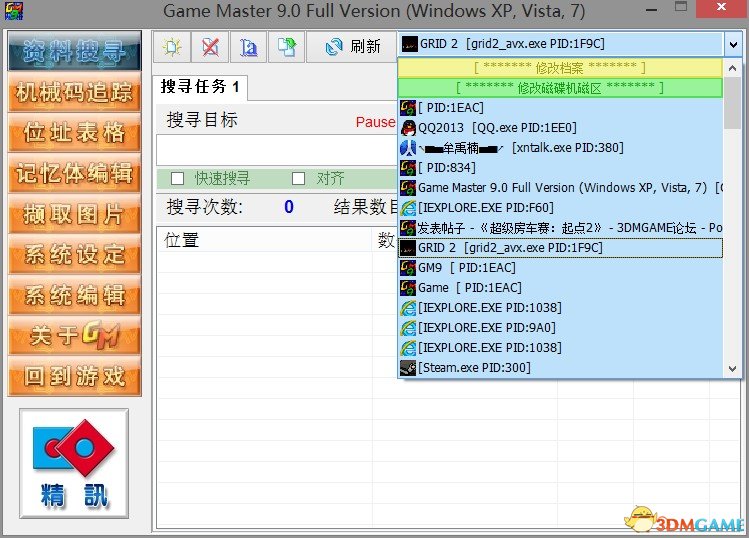The width and height of the screenshot is (749, 538).
Task: Click the GM icon beside GM9 entry
Action: (x=408, y=268)
